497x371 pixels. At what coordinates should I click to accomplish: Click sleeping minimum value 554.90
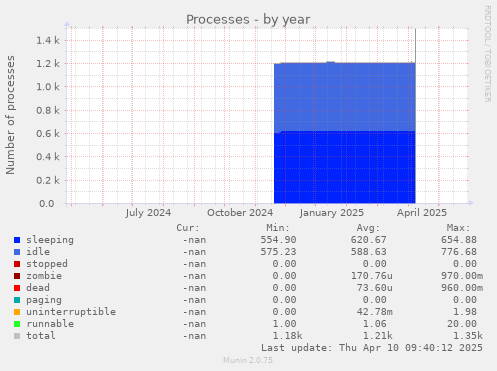278,240
